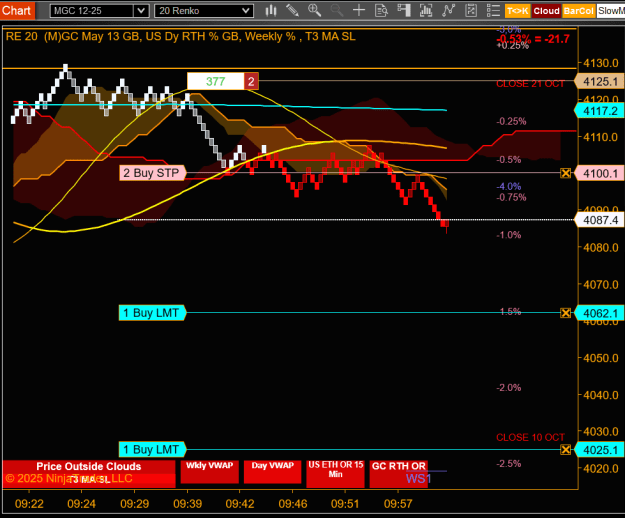Click the 4125.1 price axis marker
Screen dimensions: 625x518
[x=599, y=81]
